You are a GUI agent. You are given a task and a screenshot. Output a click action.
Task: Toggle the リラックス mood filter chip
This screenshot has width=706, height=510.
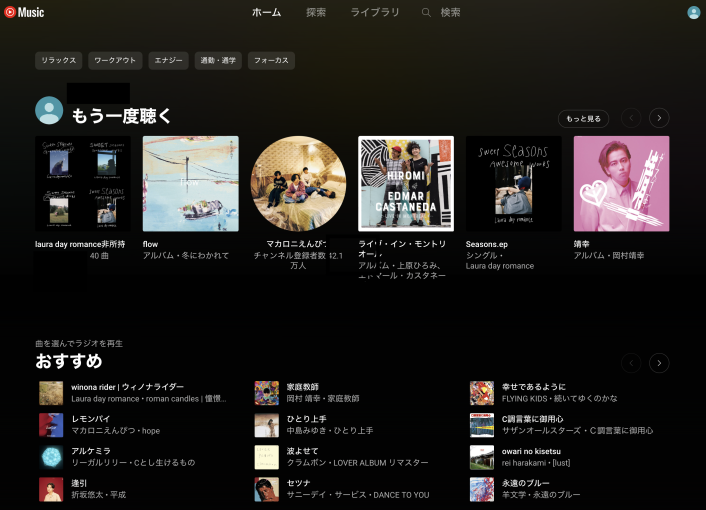[x=58, y=61]
